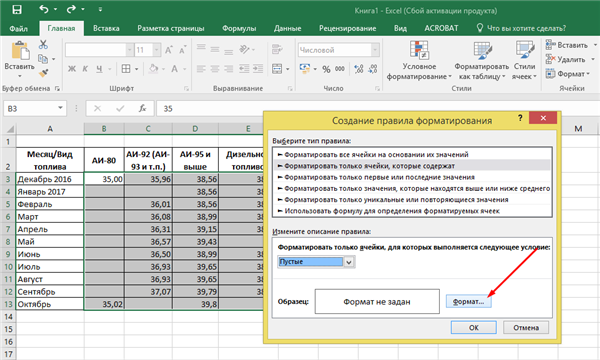
Task: Open Условное форматирование menu
Action: click(x=419, y=60)
